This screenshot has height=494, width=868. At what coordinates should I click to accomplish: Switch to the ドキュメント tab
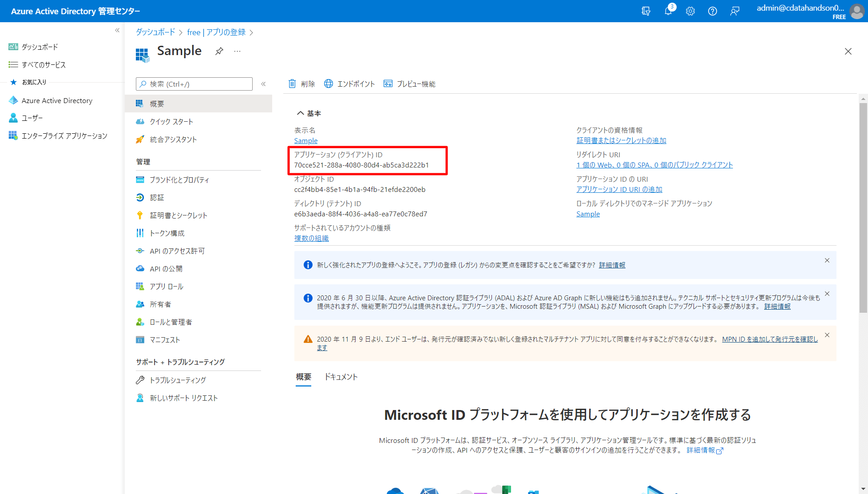click(x=341, y=377)
